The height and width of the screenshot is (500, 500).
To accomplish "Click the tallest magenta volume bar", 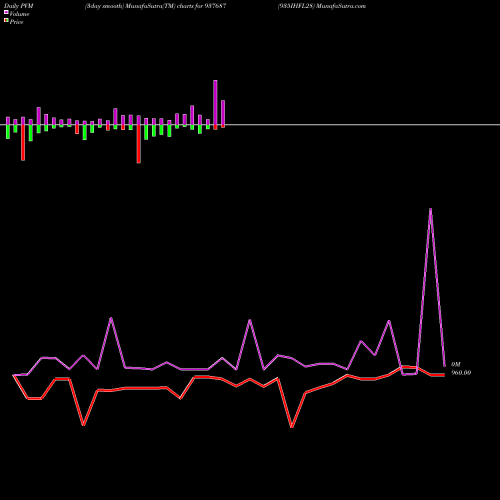I will (x=215, y=103).
